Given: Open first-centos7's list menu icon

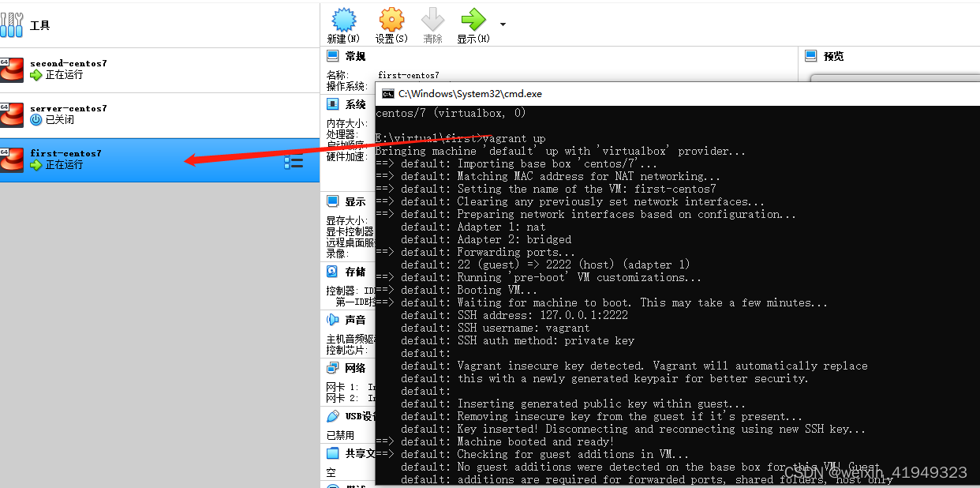Looking at the screenshot, I should [294, 162].
